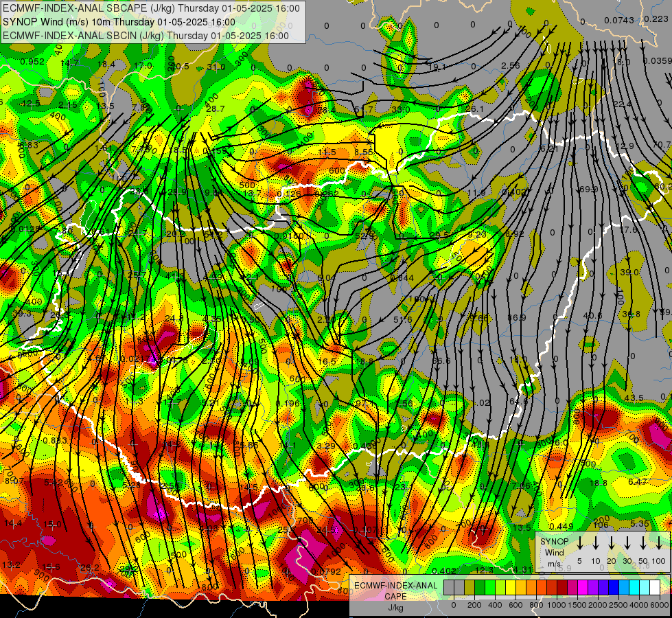The width and height of the screenshot is (672, 618).
Task: Click the map value '0.223'
Action: click(x=656, y=19)
